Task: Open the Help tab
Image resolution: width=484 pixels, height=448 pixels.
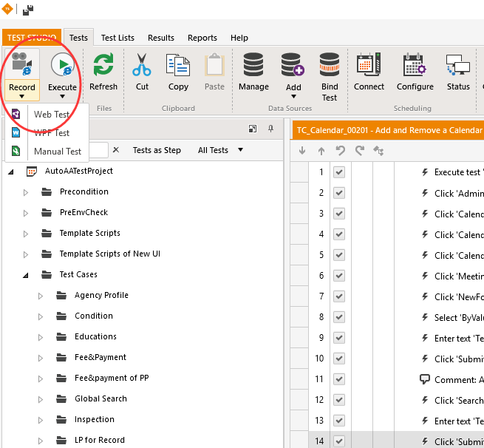Action: pos(239,38)
